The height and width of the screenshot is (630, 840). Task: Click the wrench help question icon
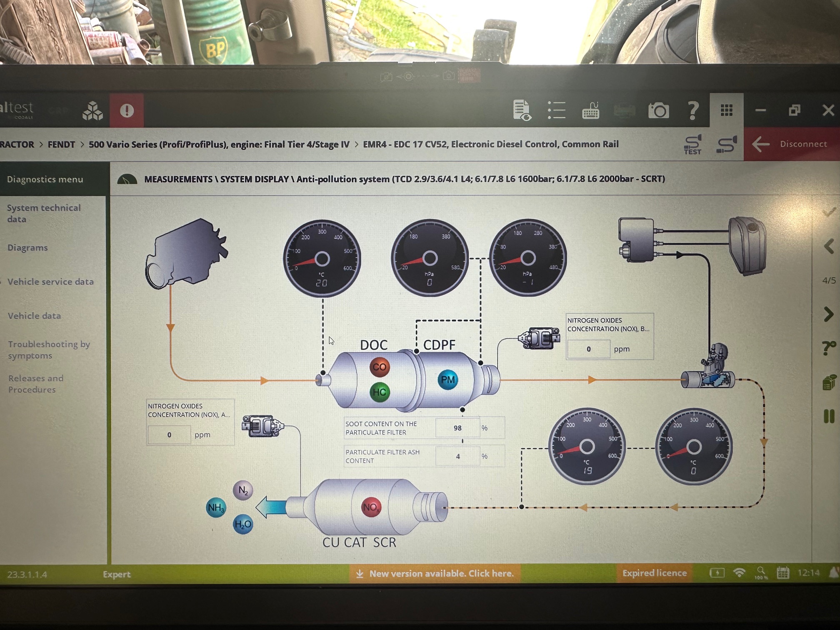tap(829, 347)
